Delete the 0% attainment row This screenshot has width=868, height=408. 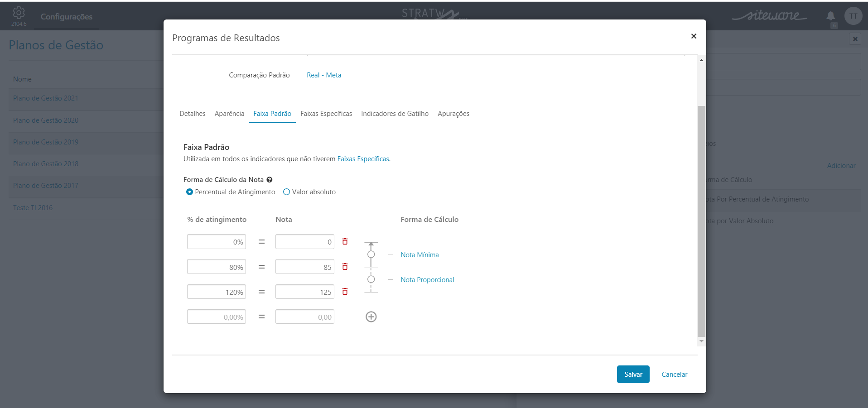click(x=345, y=241)
